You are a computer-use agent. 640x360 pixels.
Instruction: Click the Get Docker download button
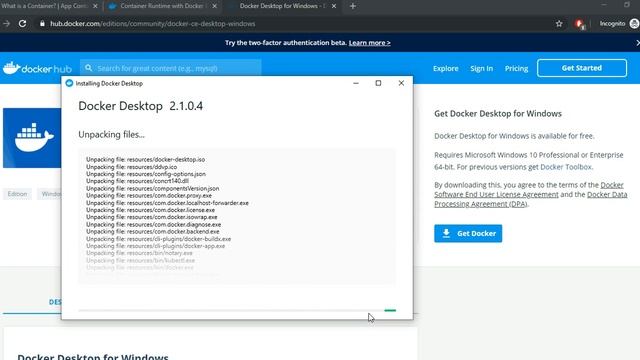pyautogui.click(x=468, y=233)
